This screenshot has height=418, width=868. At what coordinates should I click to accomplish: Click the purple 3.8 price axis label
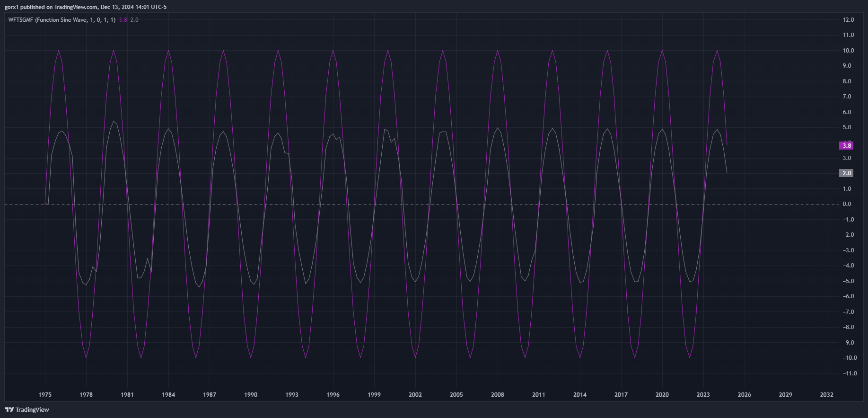pos(846,146)
